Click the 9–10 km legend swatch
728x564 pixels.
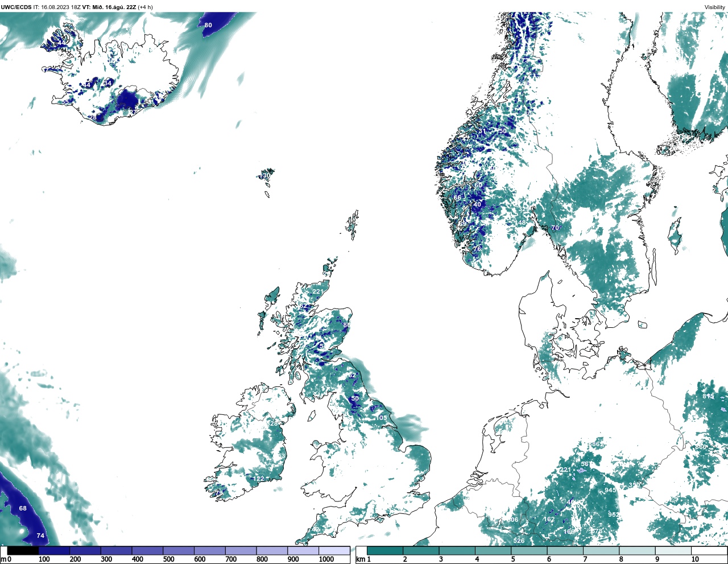(673, 551)
